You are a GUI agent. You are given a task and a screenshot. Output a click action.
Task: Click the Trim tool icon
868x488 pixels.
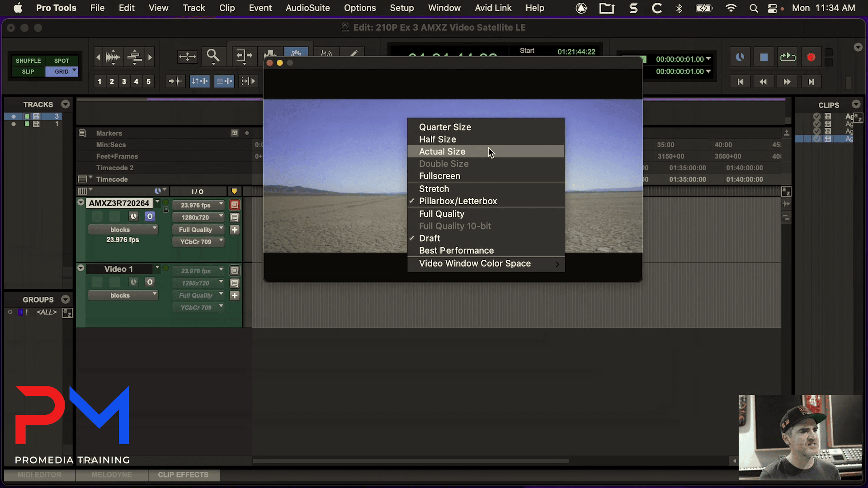click(244, 56)
